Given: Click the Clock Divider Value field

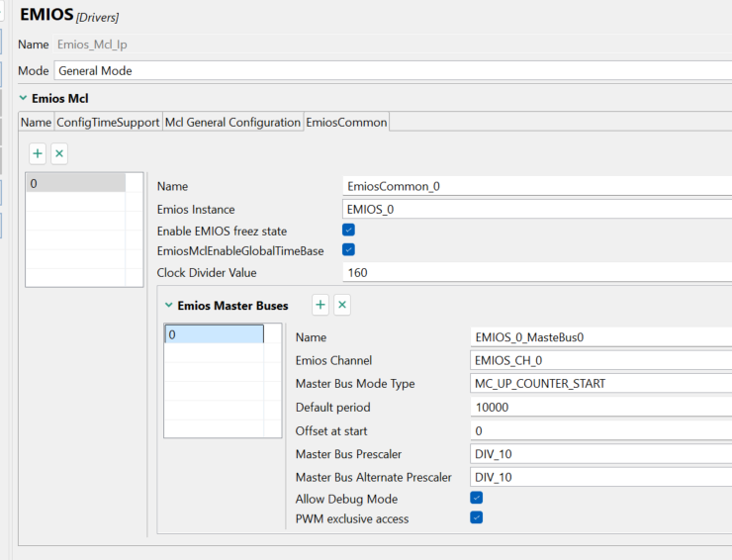Looking at the screenshot, I should coord(536,272).
